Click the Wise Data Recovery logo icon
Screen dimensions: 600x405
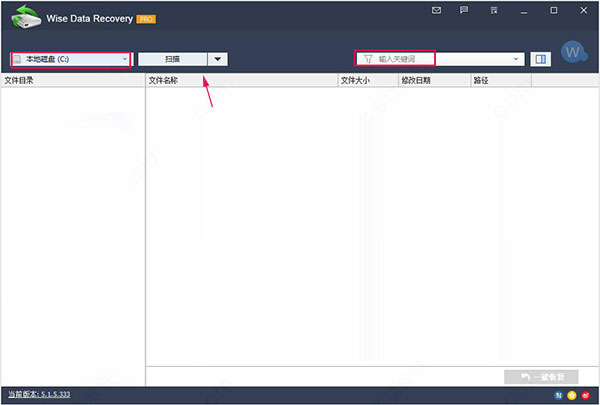(26, 17)
